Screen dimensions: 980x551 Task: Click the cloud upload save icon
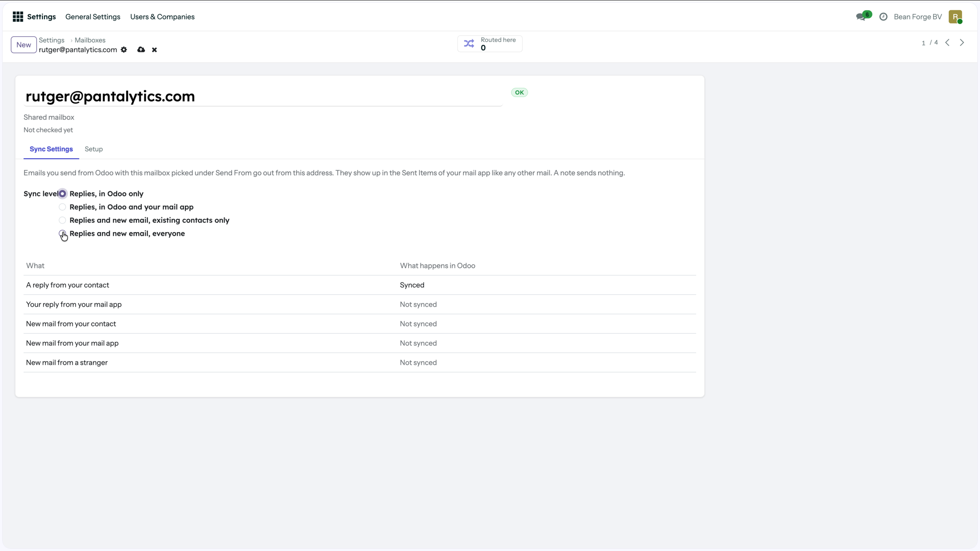141,49
